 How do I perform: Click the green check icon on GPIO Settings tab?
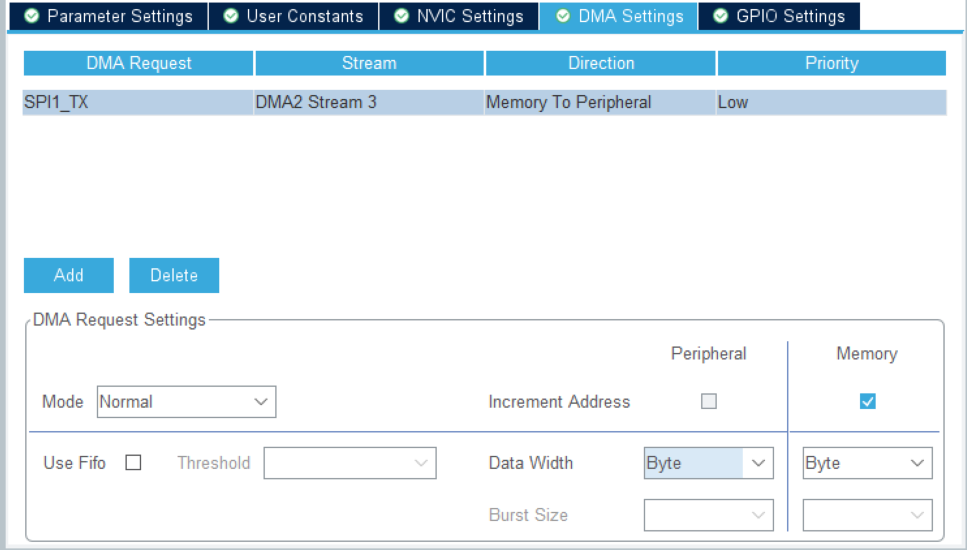pyautogui.click(x=720, y=16)
